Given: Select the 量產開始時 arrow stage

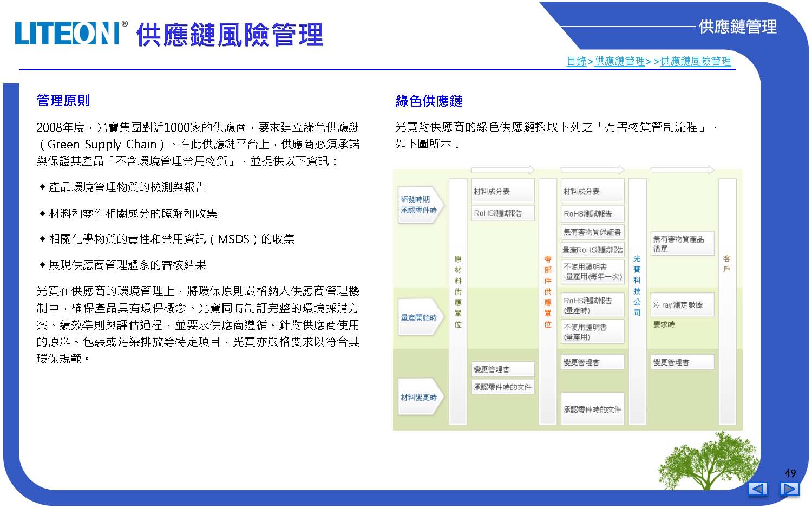Looking at the screenshot, I should 420,317.
